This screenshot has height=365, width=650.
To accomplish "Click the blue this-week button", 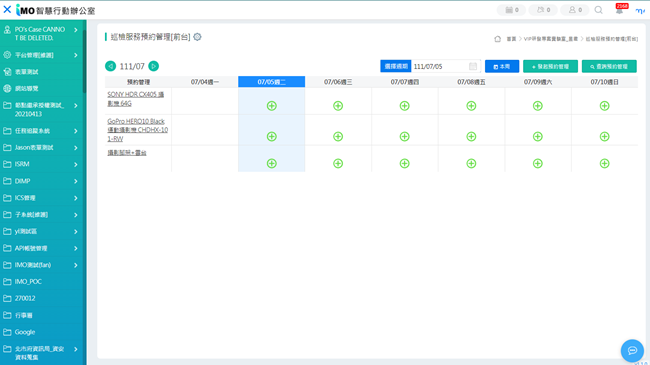I will [502, 66].
